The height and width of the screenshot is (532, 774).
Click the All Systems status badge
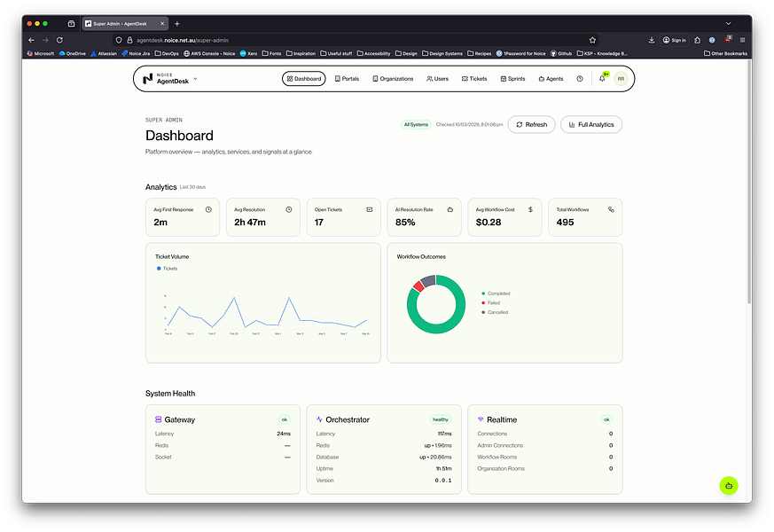point(416,124)
